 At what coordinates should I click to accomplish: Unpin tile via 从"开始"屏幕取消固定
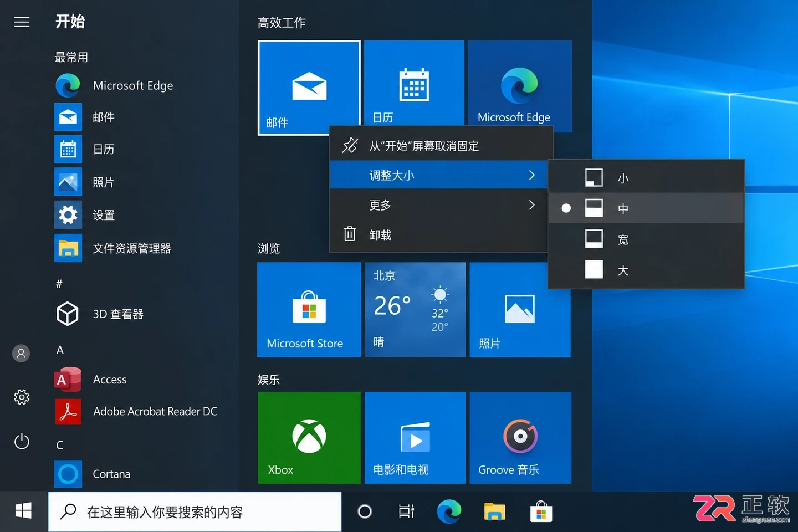[441, 146]
